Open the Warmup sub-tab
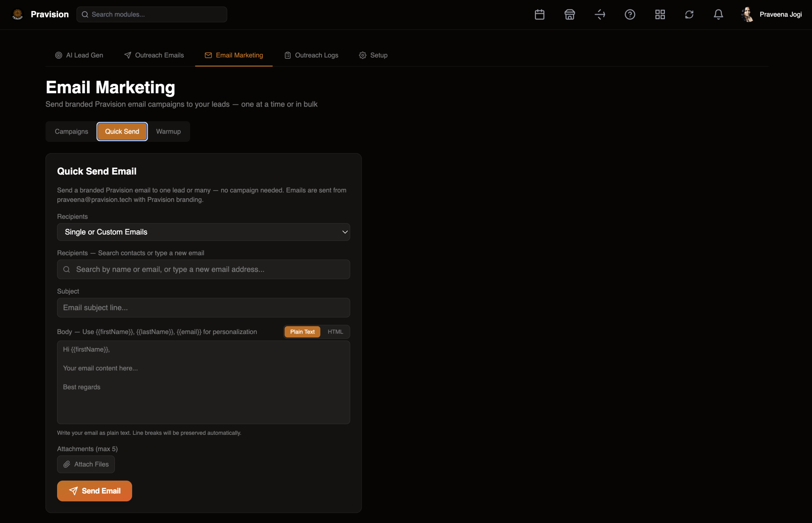 pos(168,131)
